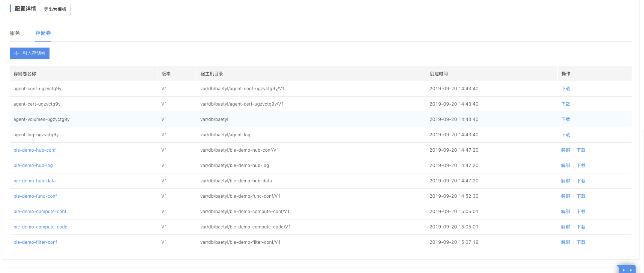Click host path var/db/baetyl/bie-demo-hub-log

(235, 166)
